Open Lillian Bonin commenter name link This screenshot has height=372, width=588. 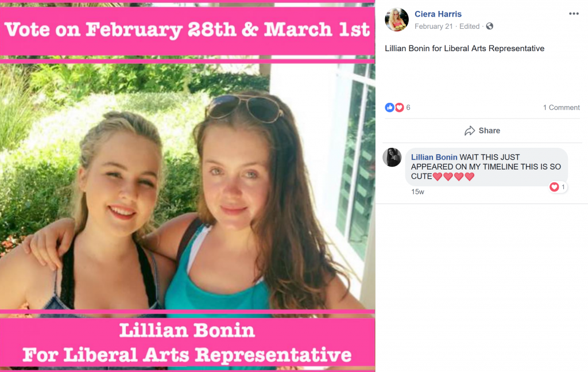tap(434, 158)
